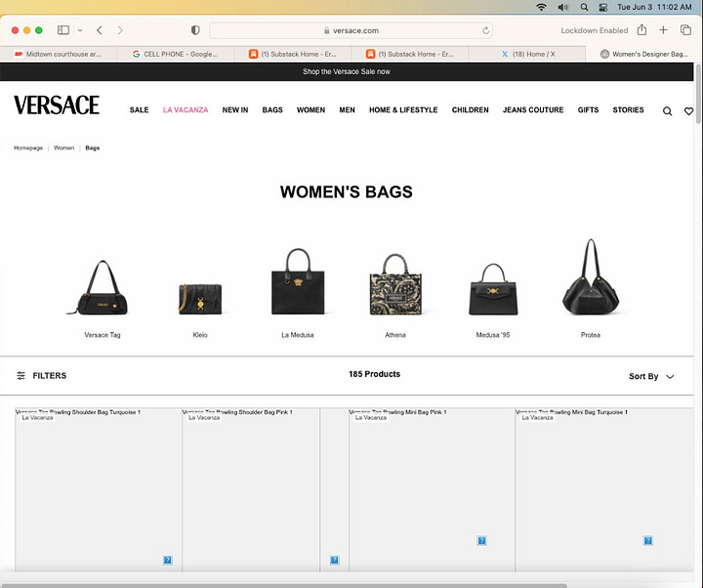Open the JEANS COUTURE menu

tap(533, 110)
